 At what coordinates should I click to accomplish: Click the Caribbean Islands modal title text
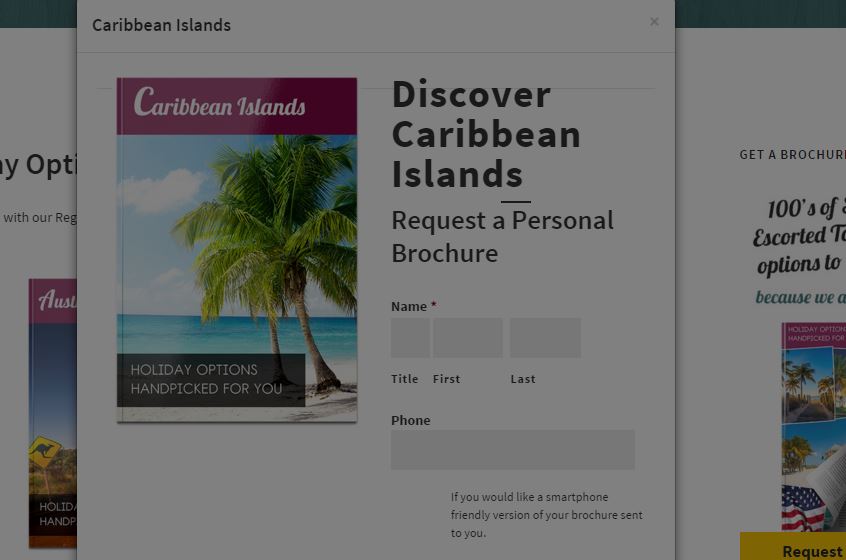click(161, 25)
